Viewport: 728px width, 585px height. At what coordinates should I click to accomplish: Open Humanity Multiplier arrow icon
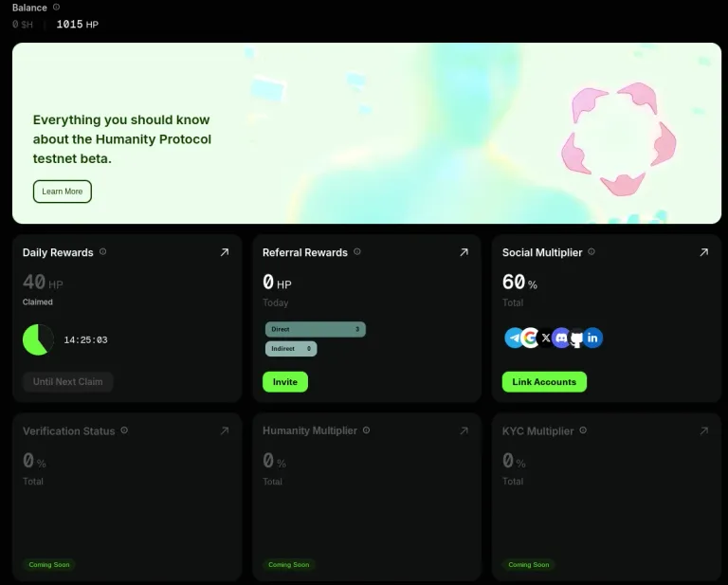464,430
